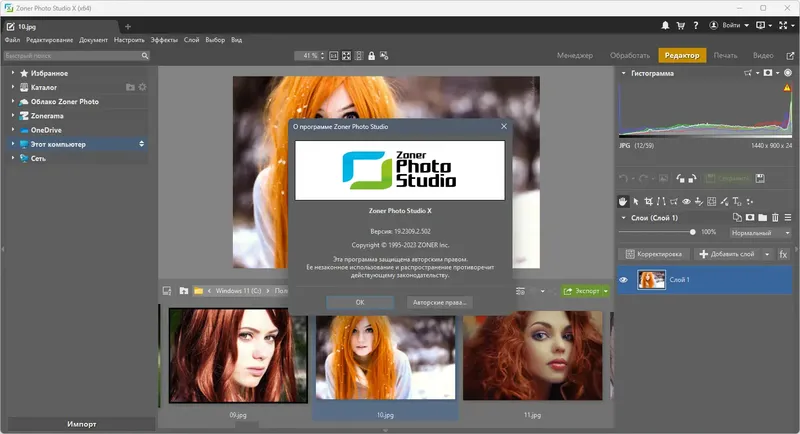
Task: Switch to the Менеджер module tab
Action: [x=575, y=55]
